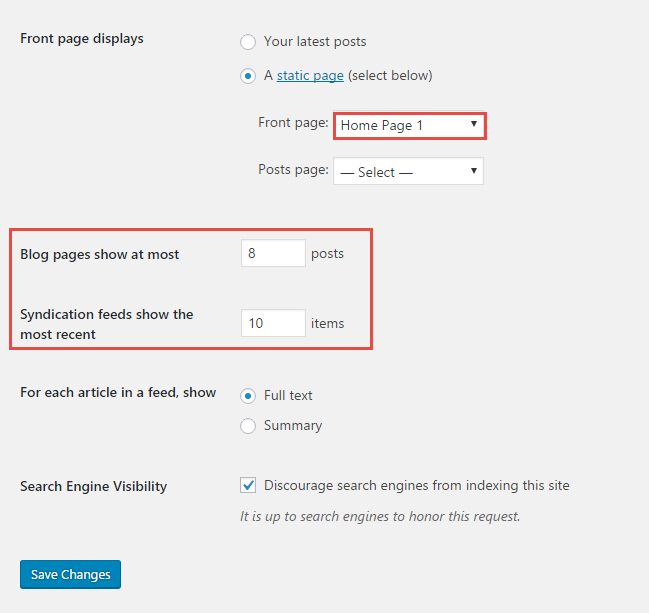This screenshot has width=649, height=613.
Task: Focus the Syndication feeds items number field
Action: (273, 323)
